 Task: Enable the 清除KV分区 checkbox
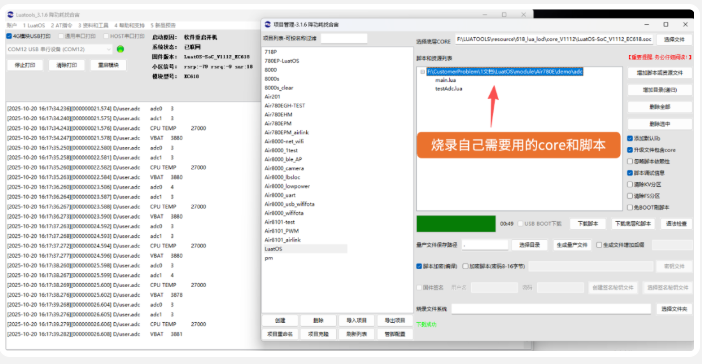(630, 184)
